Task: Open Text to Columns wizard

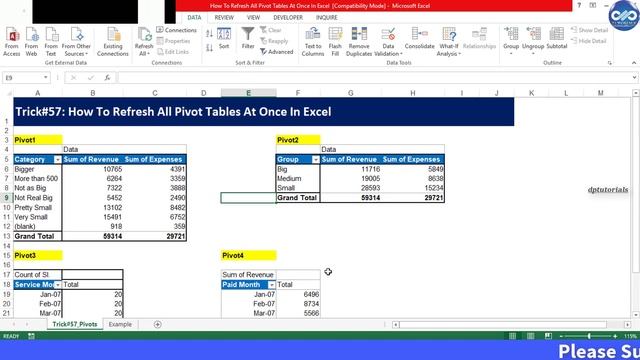Action: (x=313, y=42)
